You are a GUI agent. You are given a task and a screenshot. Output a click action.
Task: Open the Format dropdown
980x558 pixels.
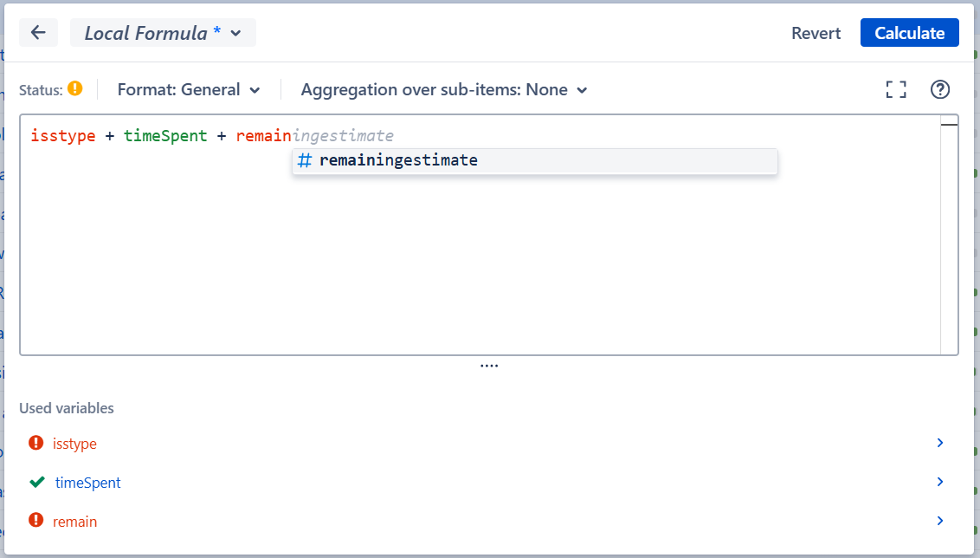click(190, 89)
